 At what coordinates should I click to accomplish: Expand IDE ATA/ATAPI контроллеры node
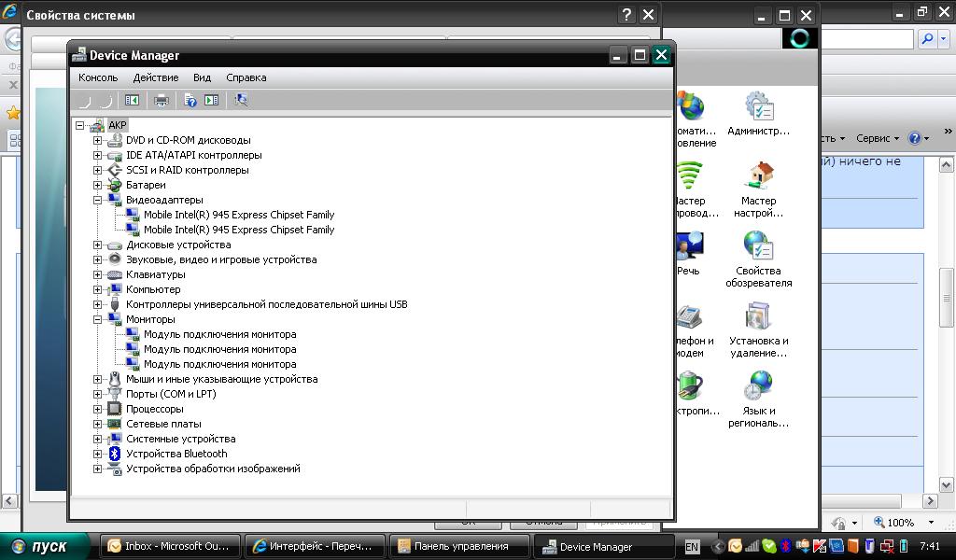[x=97, y=155]
